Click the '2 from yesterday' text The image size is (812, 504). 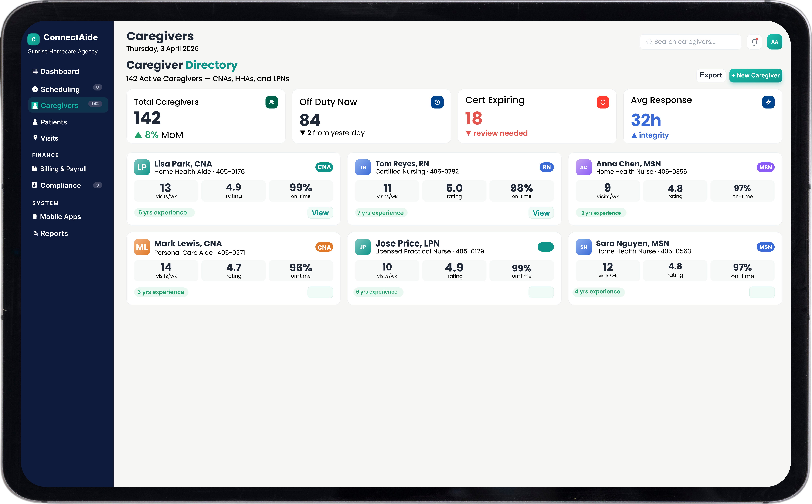(x=336, y=133)
